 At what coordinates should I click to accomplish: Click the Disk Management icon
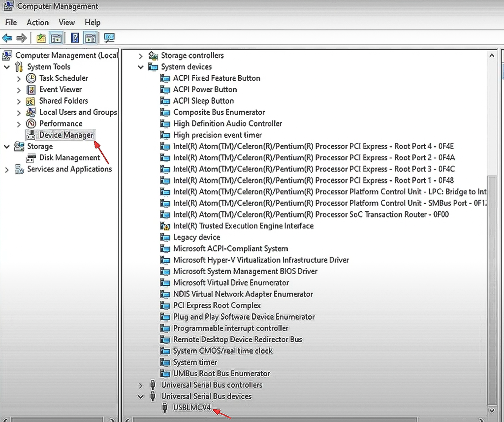click(31, 158)
